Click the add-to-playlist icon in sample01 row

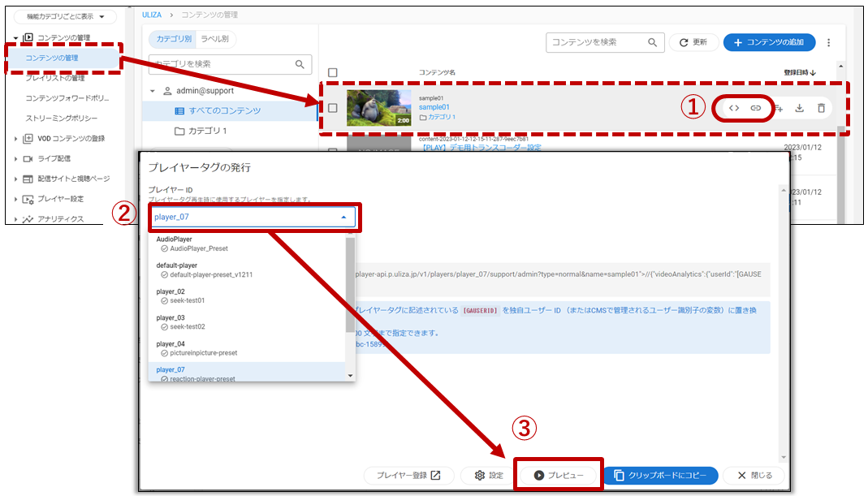778,108
